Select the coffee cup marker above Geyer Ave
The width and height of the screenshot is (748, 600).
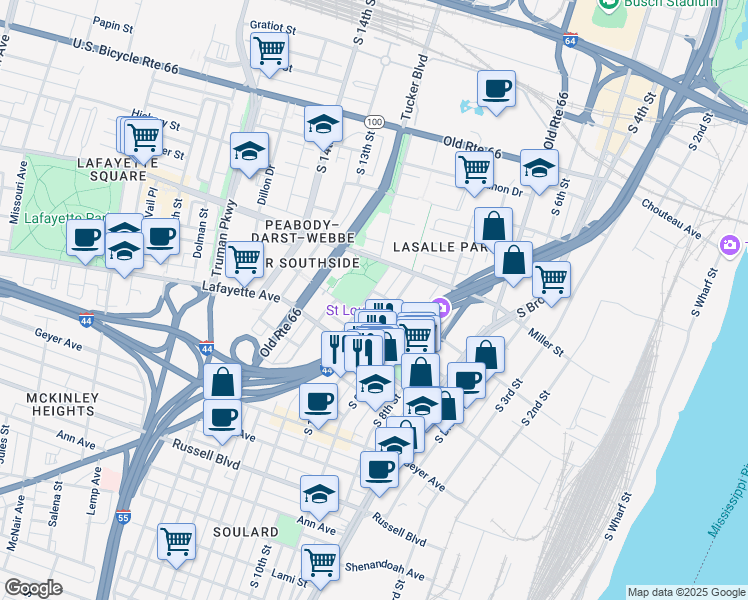(x=380, y=472)
